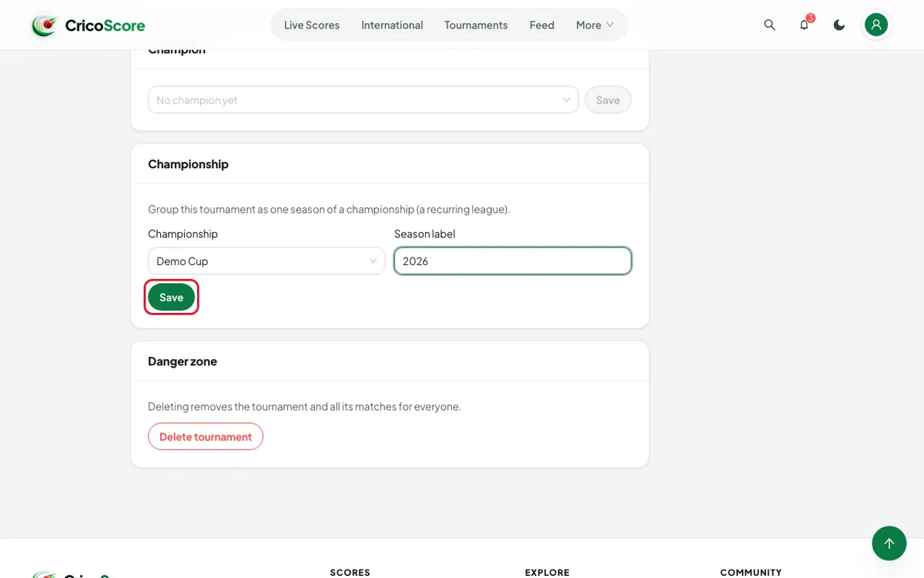Screen dimensions: 924x578
Task: Open the Tournaments menu item
Action: tap(476, 25)
